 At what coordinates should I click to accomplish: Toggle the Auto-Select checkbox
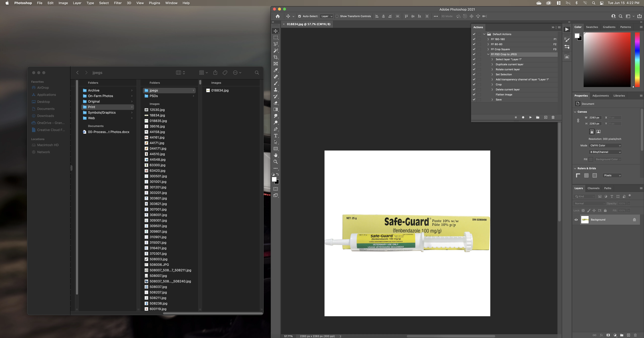[x=299, y=16]
